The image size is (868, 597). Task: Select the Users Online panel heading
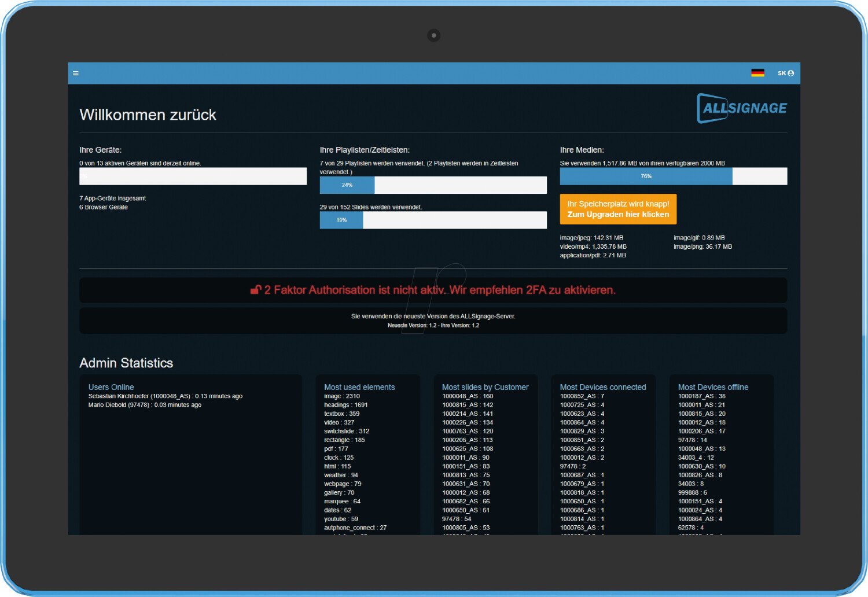tap(111, 387)
